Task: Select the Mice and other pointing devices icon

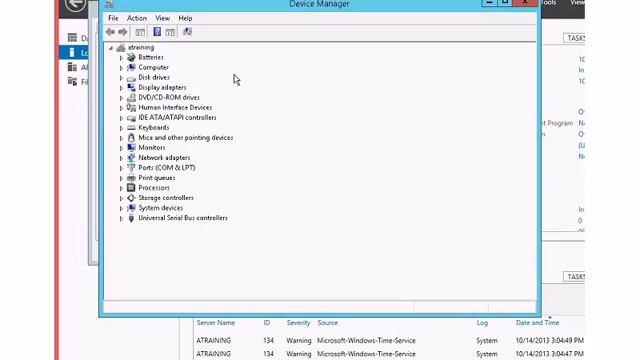Action: [131, 138]
